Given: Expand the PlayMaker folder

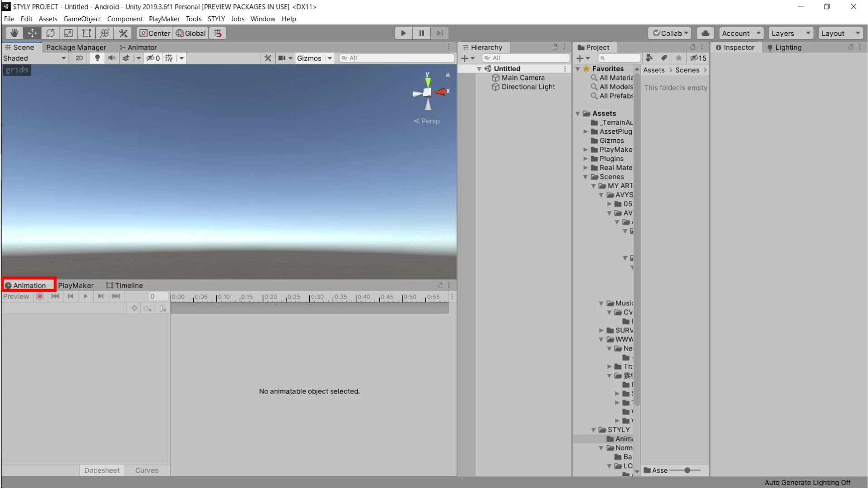Looking at the screenshot, I should coord(585,150).
